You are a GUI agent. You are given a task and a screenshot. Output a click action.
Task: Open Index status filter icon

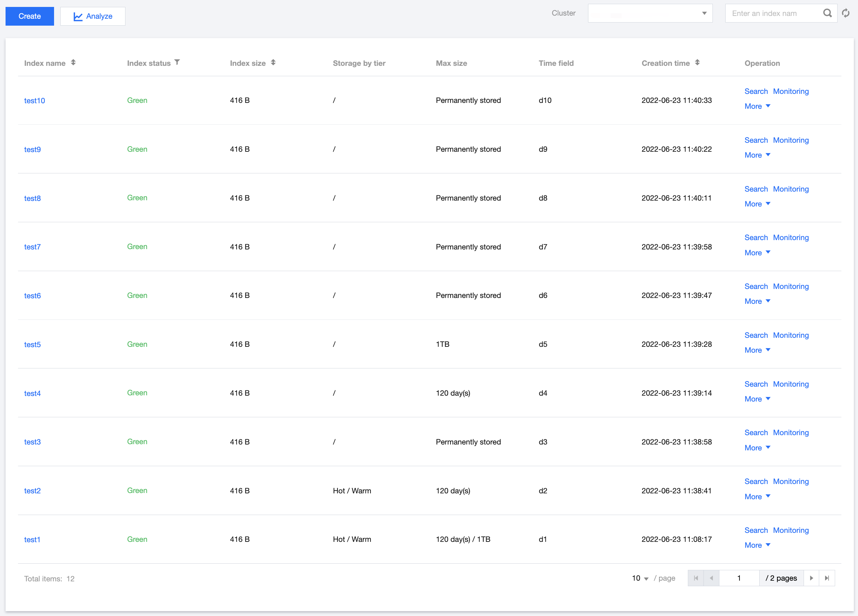tap(177, 62)
